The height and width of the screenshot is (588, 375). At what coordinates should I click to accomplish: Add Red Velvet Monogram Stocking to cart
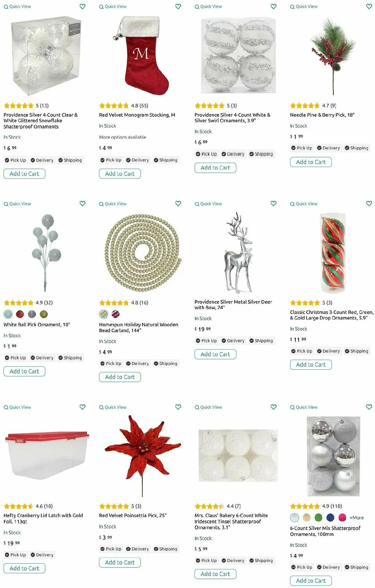click(x=120, y=174)
